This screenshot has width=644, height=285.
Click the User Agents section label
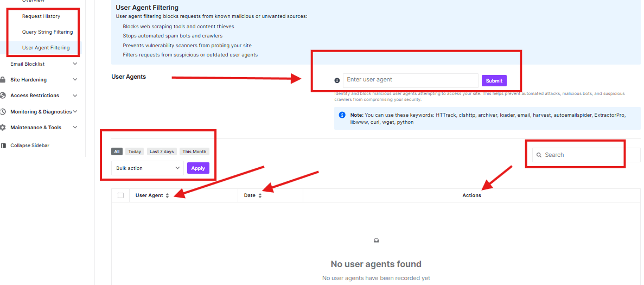pyautogui.click(x=129, y=77)
